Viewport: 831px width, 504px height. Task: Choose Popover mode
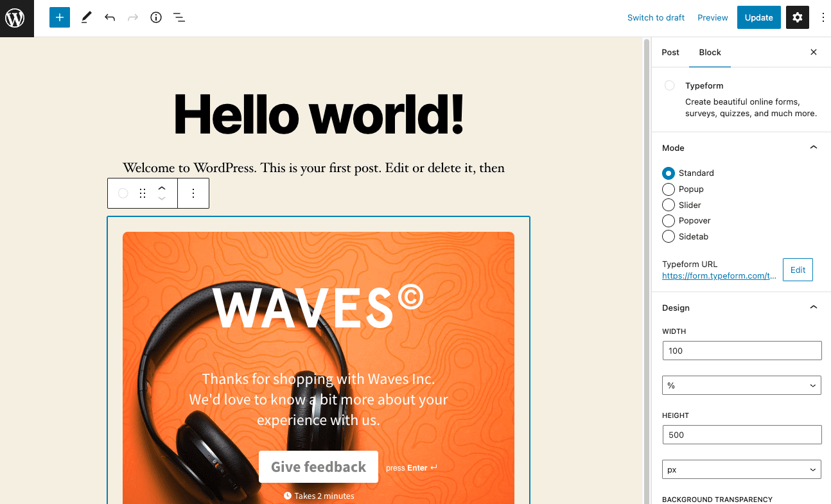click(669, 221)
